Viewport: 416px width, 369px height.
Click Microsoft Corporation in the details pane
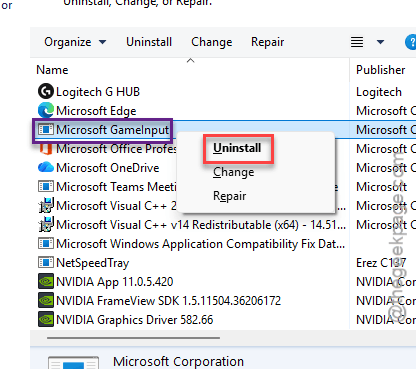pyautogui.click(x=178, y=361)
